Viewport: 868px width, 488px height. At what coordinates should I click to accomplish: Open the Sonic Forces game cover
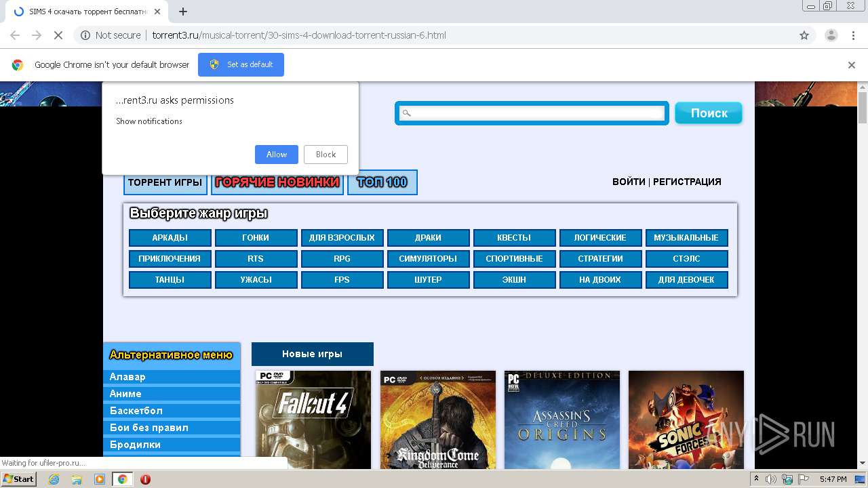(x=686, y=420)
